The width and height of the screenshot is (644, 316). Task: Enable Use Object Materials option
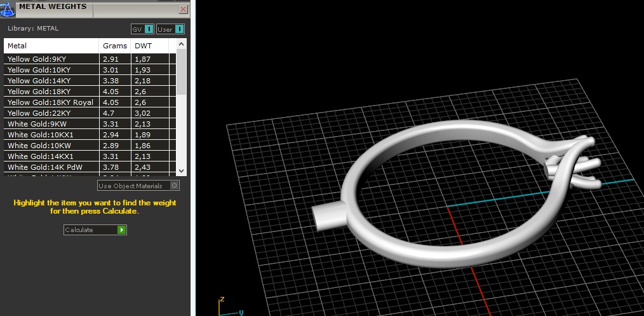[x=138, y=186]
